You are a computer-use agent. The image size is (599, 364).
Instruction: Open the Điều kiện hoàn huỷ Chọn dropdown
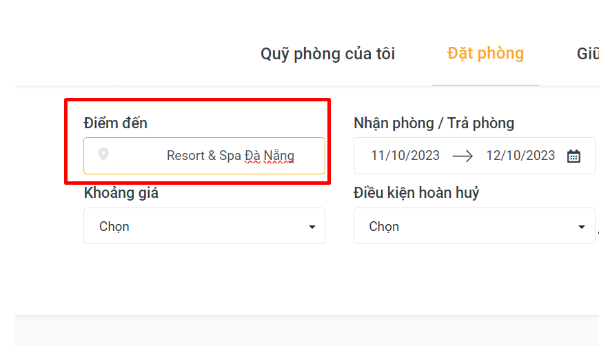pos(474,226)
